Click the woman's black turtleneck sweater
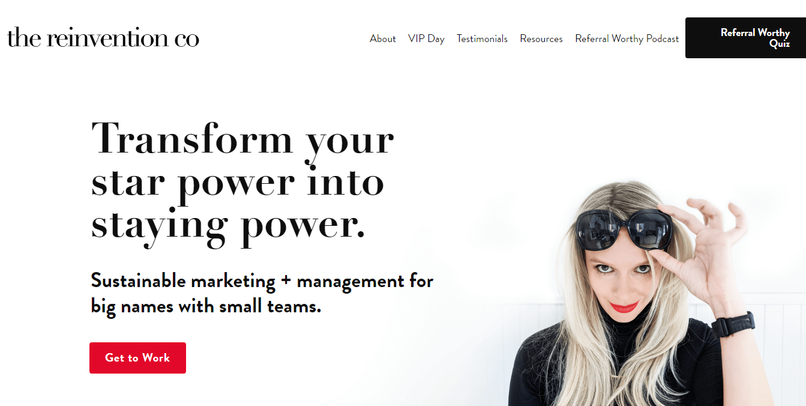 [617, 367]
